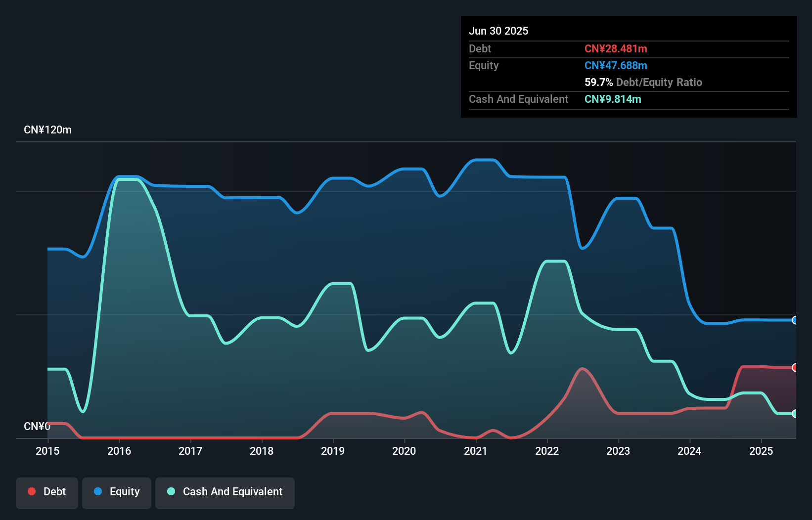
Task: Click the 2024 x-axis label
Action: (689, 451)
